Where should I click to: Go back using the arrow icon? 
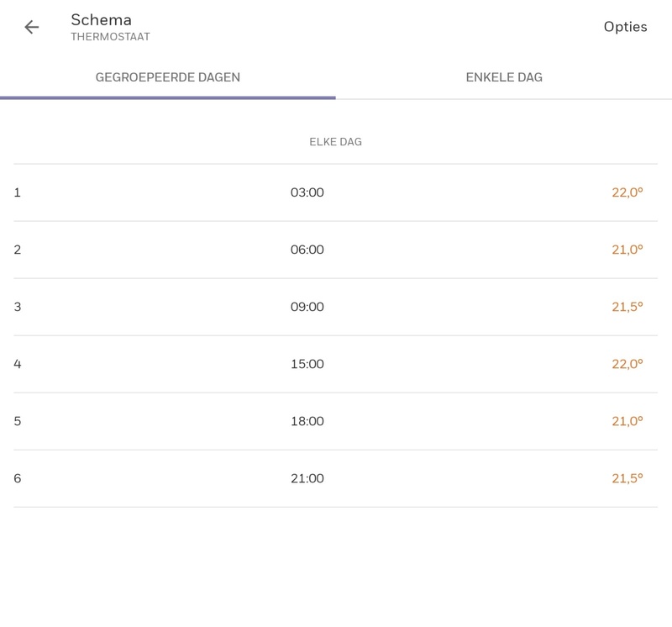point(32,27)
